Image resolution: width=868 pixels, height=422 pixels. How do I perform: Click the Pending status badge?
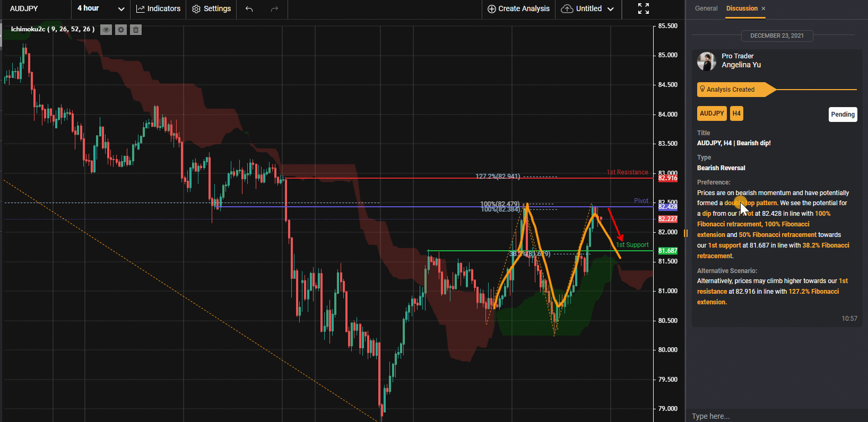[843, 115]
